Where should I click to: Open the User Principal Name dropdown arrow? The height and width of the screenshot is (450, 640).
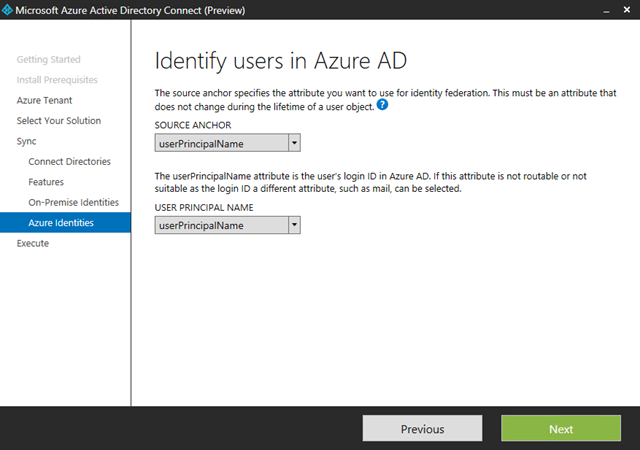(294, 225)
